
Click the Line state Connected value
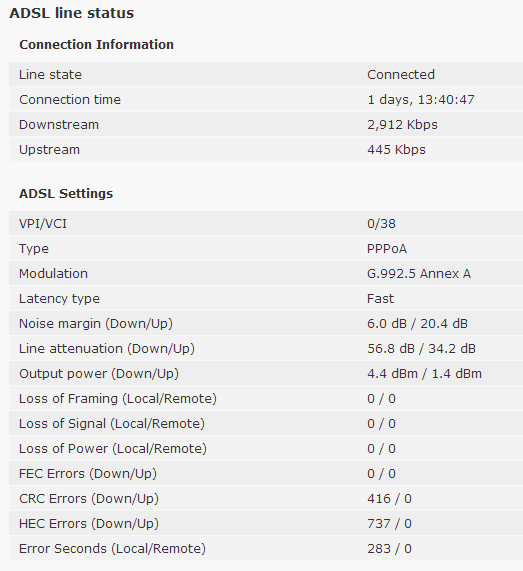coord(401,74)
